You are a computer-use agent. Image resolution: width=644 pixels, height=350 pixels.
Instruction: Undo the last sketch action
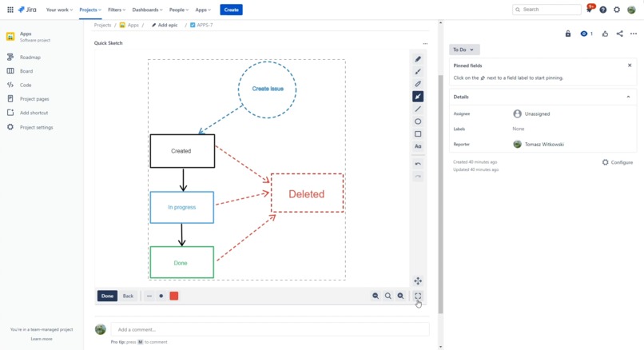[418, 164]
